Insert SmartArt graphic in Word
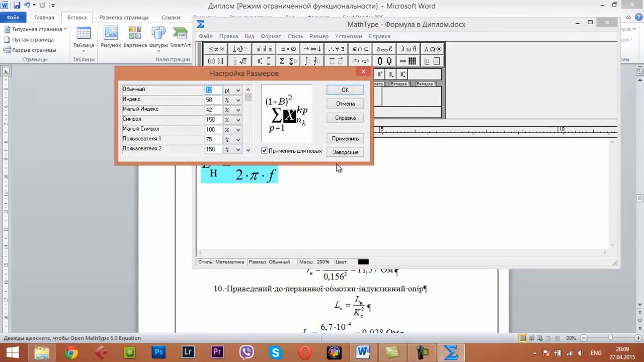Viewport: 644px width, 362px height. [x=180, y=37]
